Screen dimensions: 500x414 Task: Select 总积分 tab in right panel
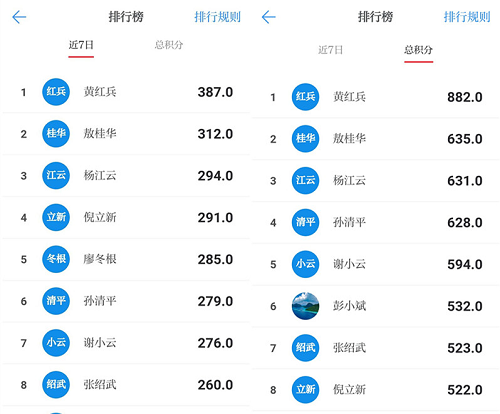coord(418,50)
